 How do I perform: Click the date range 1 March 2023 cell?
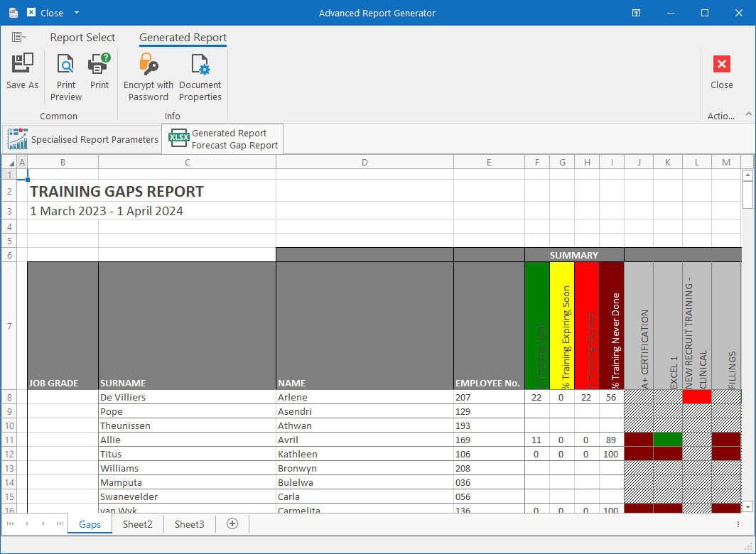[x=107, y=211]
